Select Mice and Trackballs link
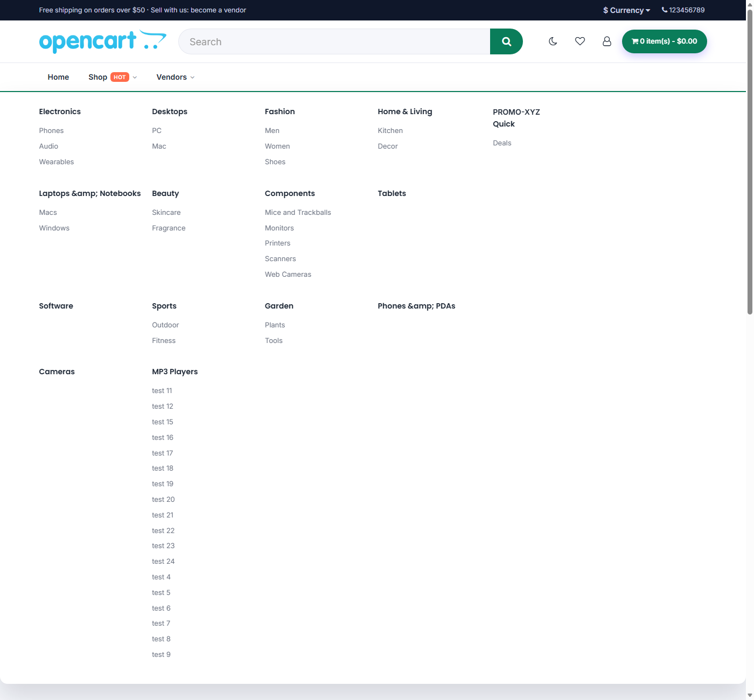 pos(298,212)
